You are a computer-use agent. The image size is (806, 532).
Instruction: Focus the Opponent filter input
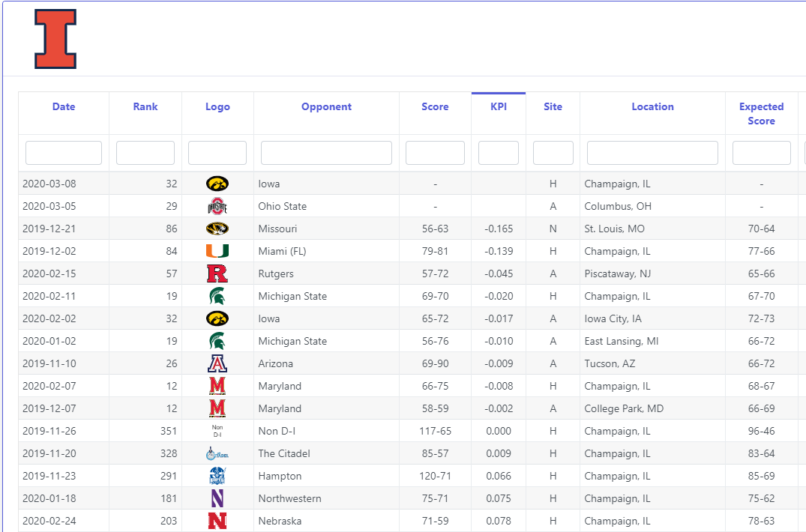(x=326, y=153)
